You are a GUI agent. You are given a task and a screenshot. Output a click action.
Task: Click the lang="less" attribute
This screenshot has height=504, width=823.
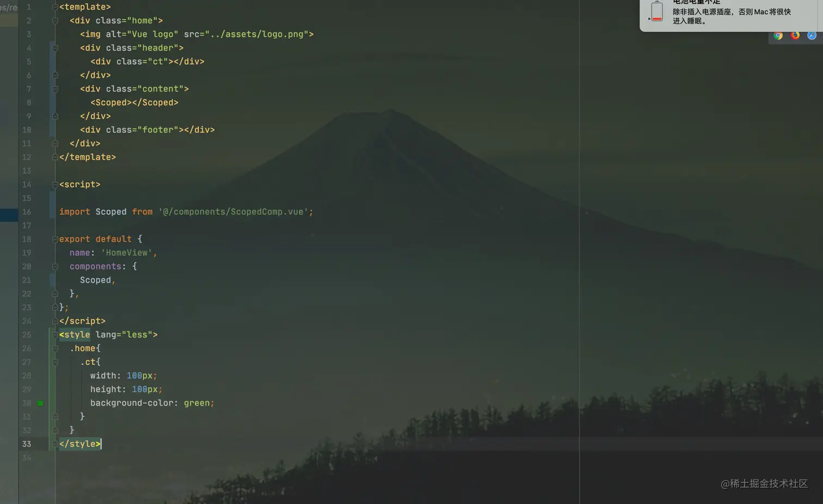124,335
